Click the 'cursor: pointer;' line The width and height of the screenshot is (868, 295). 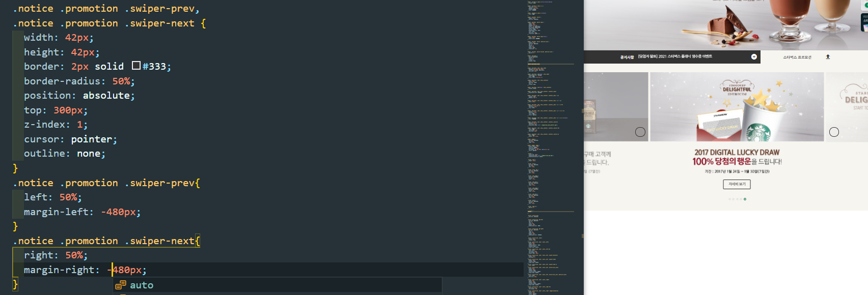pyautogui.click(x=70, y=139)
